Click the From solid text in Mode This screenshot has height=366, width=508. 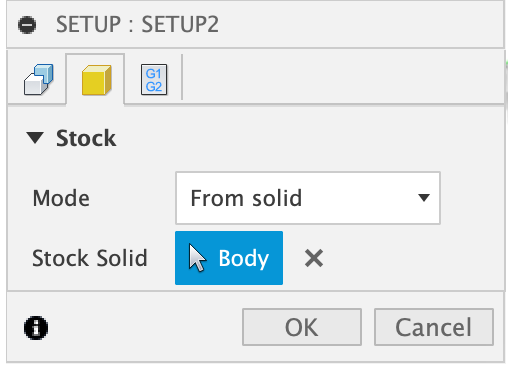tap(246, 198)
